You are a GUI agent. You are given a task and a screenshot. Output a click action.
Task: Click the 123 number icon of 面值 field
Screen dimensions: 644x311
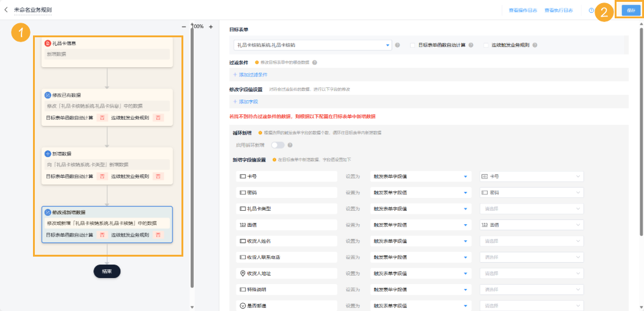pos(243,225)
